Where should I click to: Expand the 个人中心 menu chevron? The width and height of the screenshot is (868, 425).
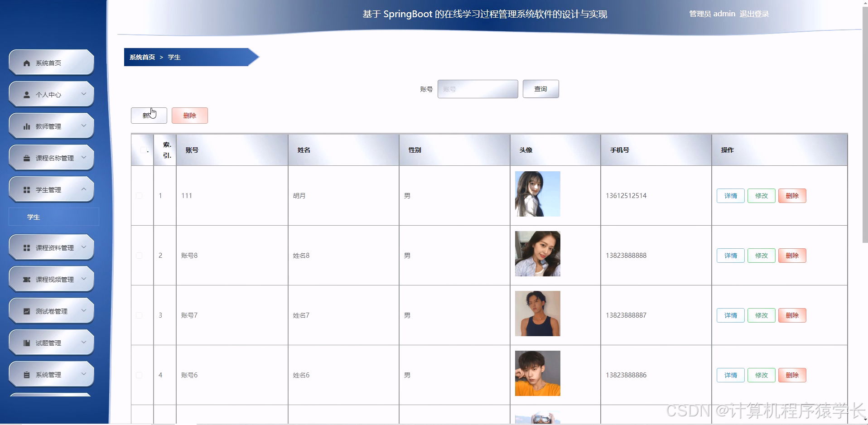click(84, 94)
